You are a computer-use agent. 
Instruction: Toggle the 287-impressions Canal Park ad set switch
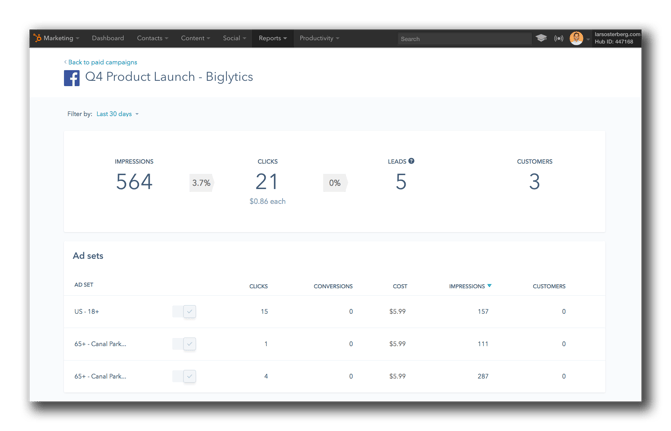point(184,376)
